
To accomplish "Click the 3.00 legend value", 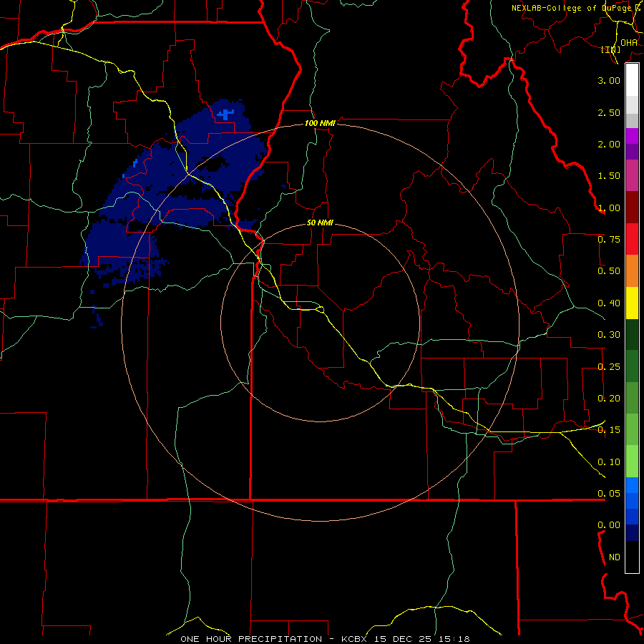I will pyautogui.click(x=609, y=80).
